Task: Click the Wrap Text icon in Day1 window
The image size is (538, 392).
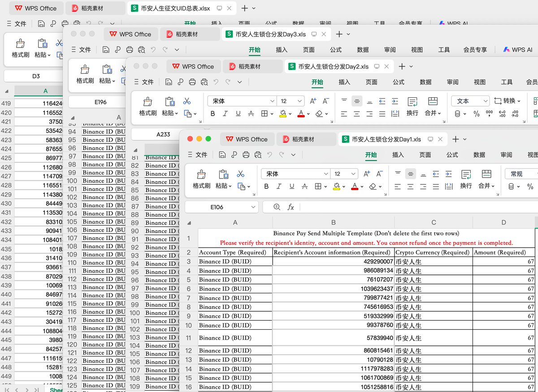Action: click(x=466, y=174)
